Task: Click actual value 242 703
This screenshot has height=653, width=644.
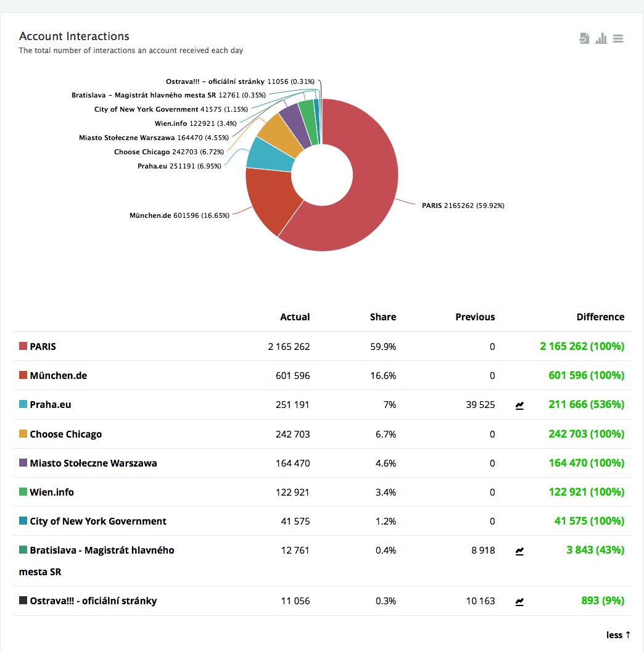Action: point(292,435)
